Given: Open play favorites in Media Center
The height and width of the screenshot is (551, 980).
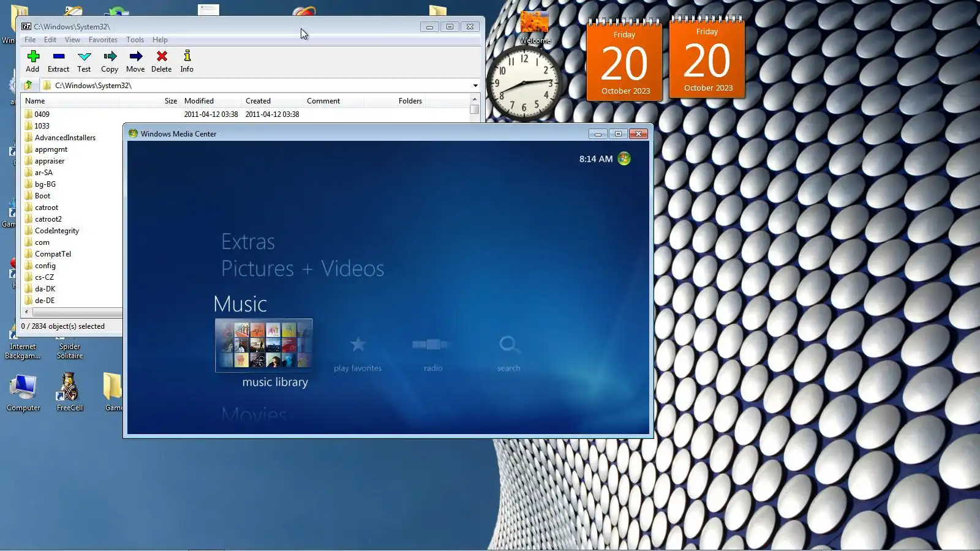Looking at the screenshot, I should (358, 353).
